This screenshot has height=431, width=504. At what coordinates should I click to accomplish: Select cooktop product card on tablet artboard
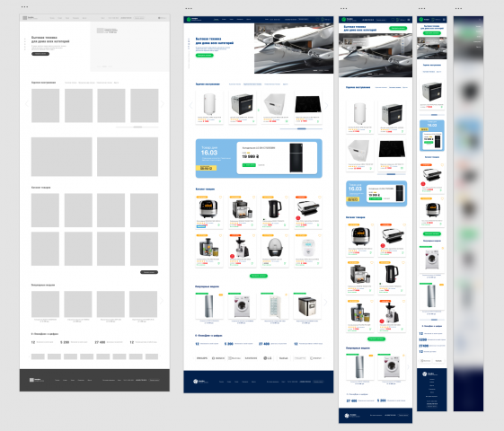(392, 154)
